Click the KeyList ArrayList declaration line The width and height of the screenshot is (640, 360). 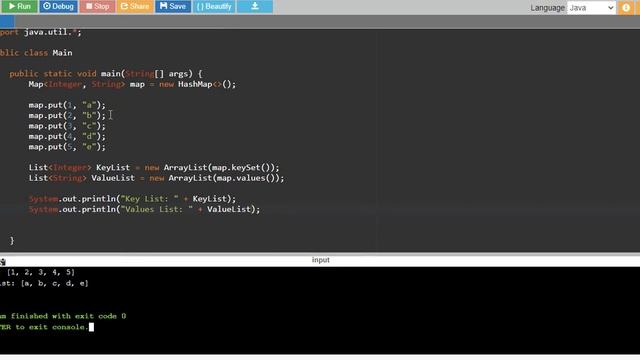click(x=154, y=167)
